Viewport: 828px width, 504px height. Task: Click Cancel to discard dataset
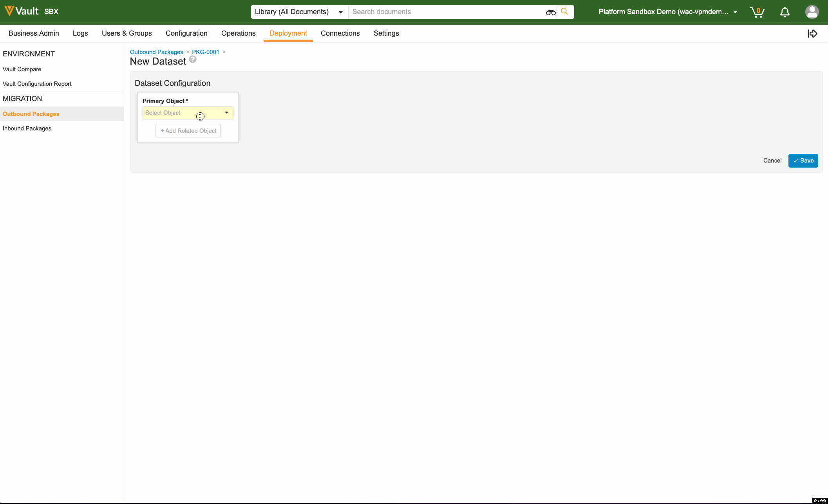[772, 161]
